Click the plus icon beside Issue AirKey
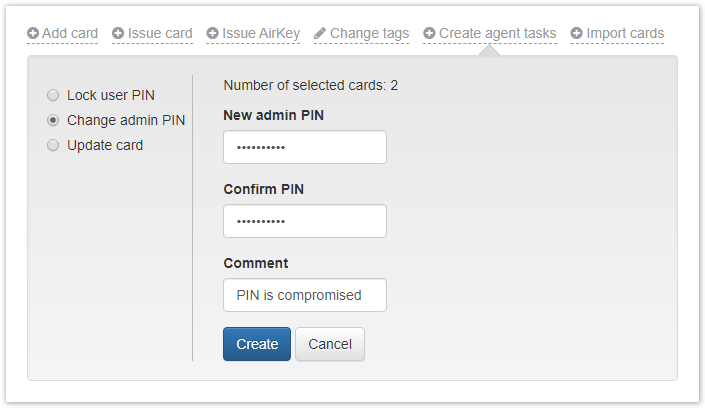The width and height of the screenshot is (705, 408). 213,33
